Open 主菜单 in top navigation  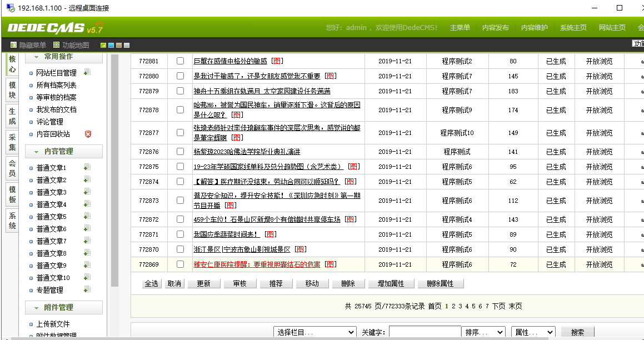[x=460, y=28]
